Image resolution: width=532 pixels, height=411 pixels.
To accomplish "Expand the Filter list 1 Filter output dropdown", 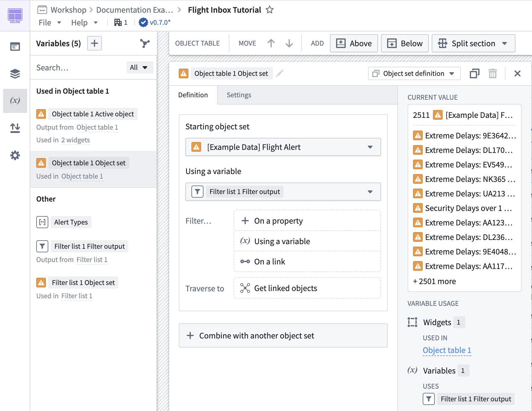I will point(283,192).
